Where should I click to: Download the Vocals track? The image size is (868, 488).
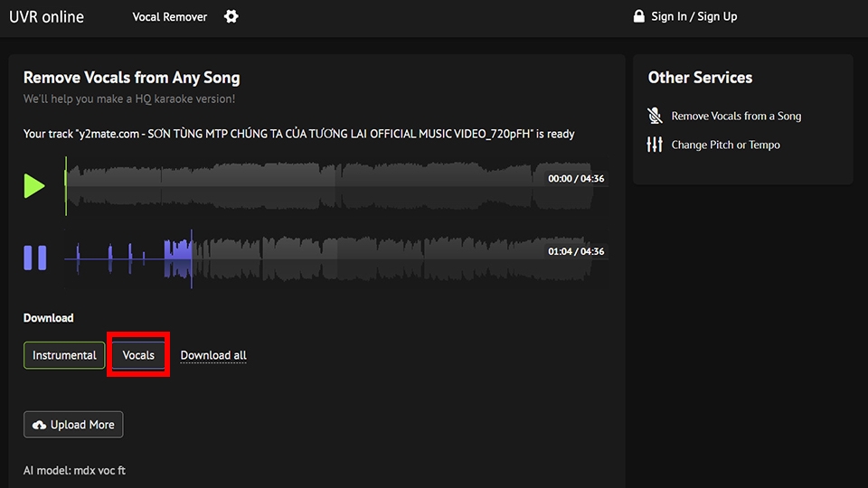138,355
